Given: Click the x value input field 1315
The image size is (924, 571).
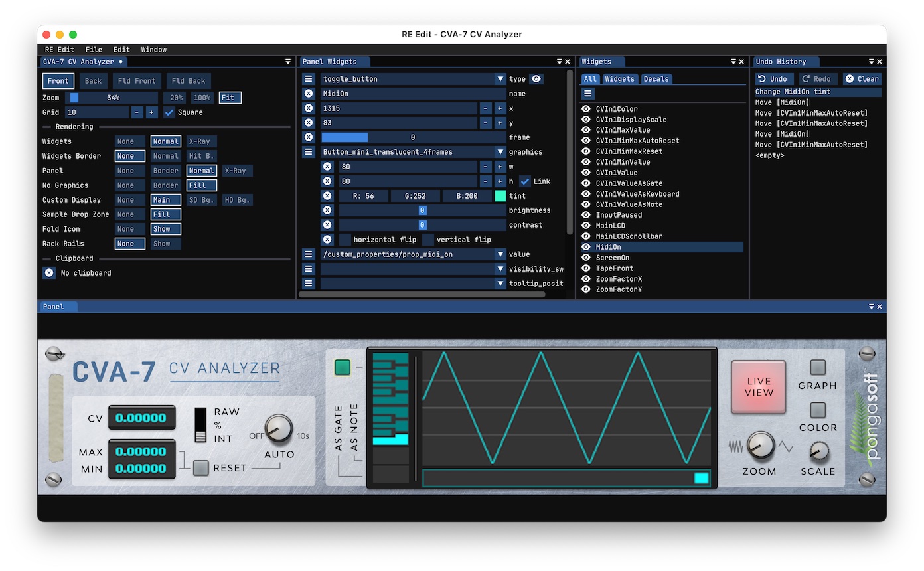Looking at the screenshot, I should click(399, 108).
